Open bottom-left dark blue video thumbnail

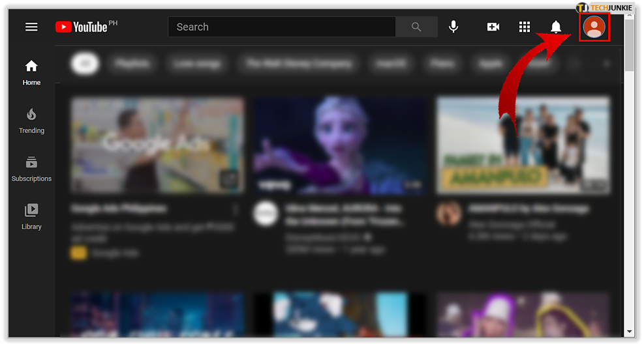point(157,315)
